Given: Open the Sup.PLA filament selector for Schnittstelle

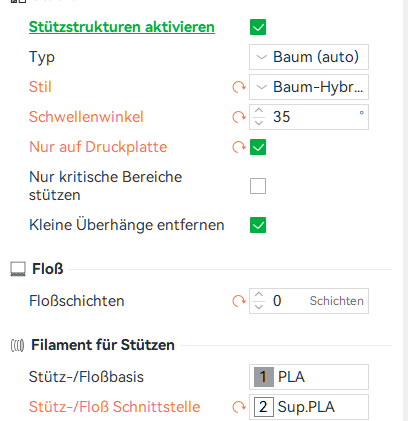Looking at the screenshot, I should 309,407.
